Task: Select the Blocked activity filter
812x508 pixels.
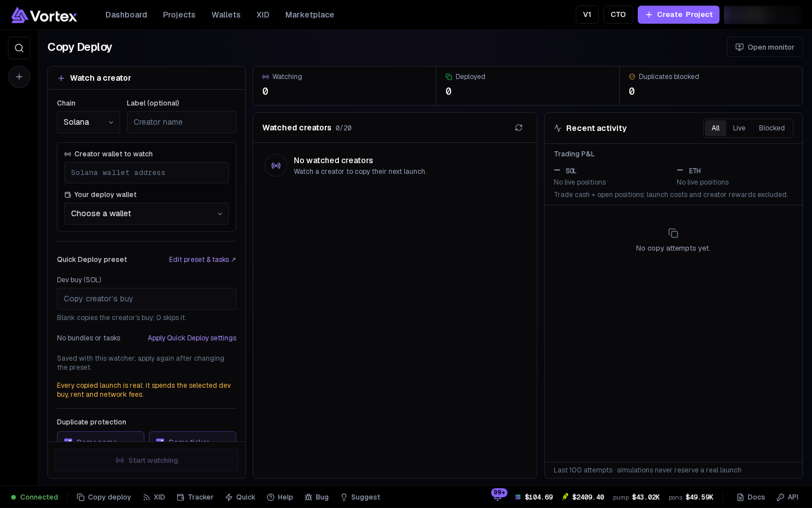Action: pos(772,128)
